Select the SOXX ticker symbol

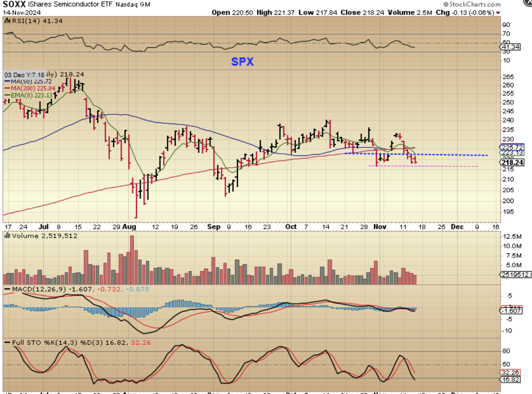[14, 4]
